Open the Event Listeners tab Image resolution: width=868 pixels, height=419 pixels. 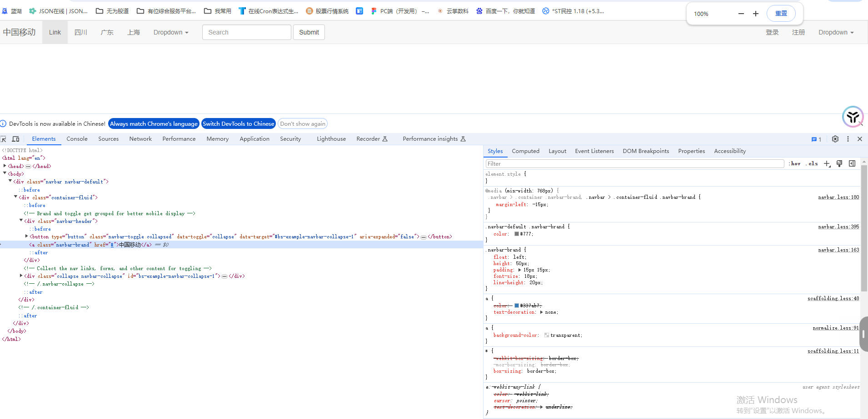[x=594, y=151]
